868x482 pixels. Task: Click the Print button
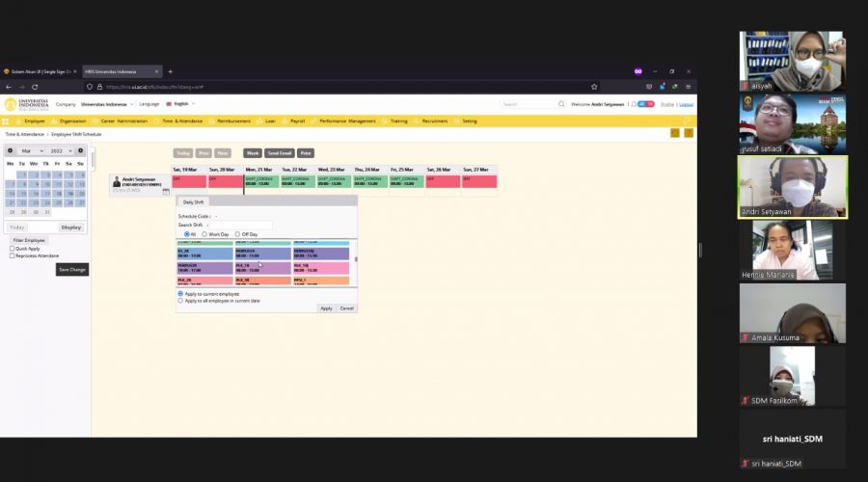click(x=306, y=153)
